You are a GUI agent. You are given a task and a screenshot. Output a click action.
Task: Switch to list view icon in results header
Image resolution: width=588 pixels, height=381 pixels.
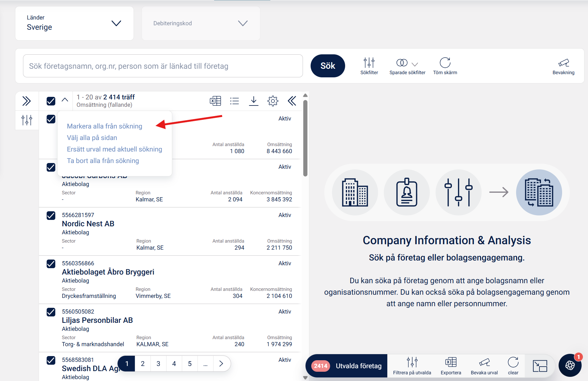click(x=235, y=101)
